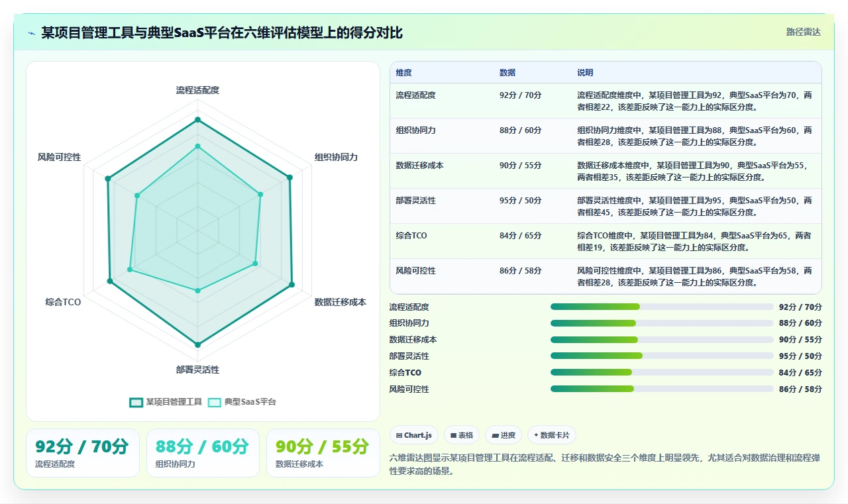Toggle 典型SaaS平台 legend swatch

coord(214,402)
